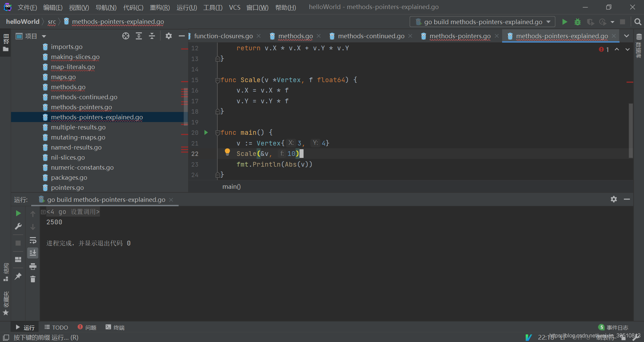Open imports.go in project tree

coord(66,47)
